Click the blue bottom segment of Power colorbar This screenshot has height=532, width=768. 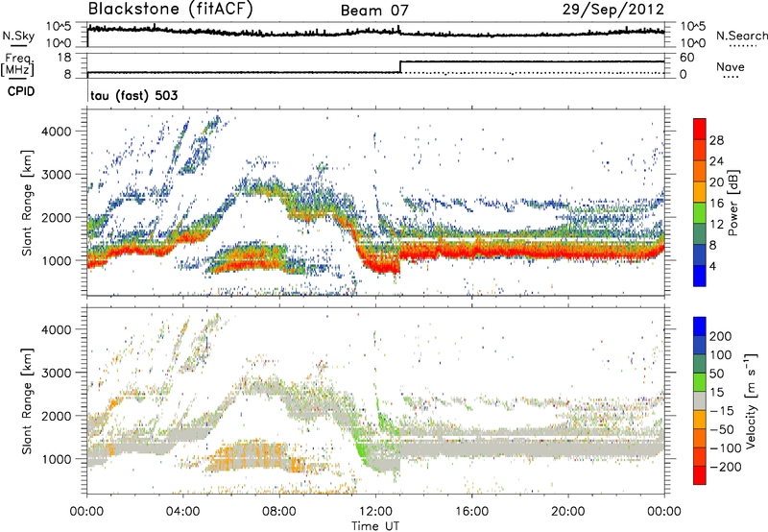pyautogui.click(x=700, y=276)
